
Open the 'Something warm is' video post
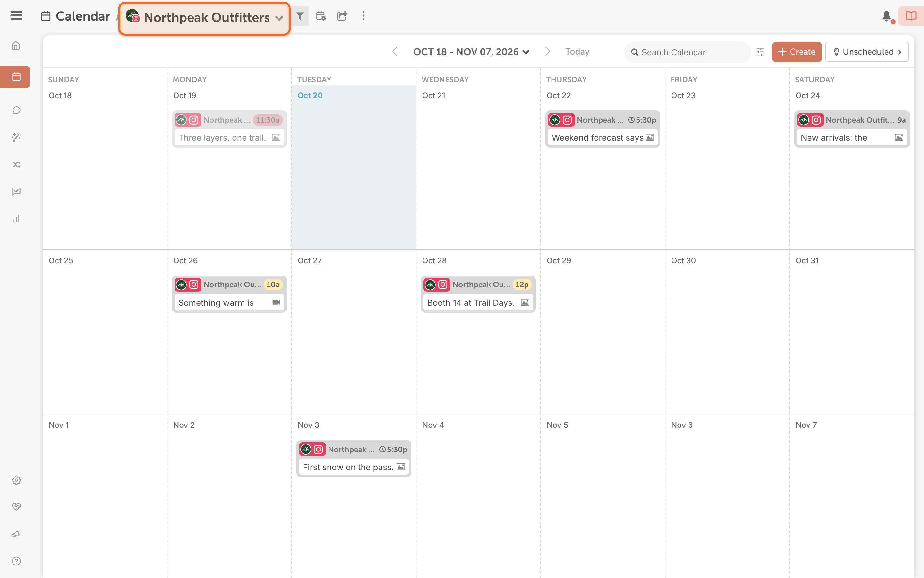tap(229, 293)
